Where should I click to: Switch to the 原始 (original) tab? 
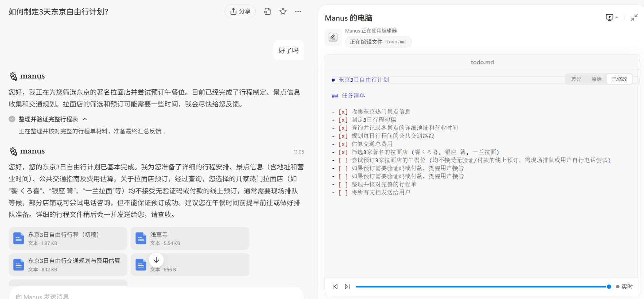596,79
